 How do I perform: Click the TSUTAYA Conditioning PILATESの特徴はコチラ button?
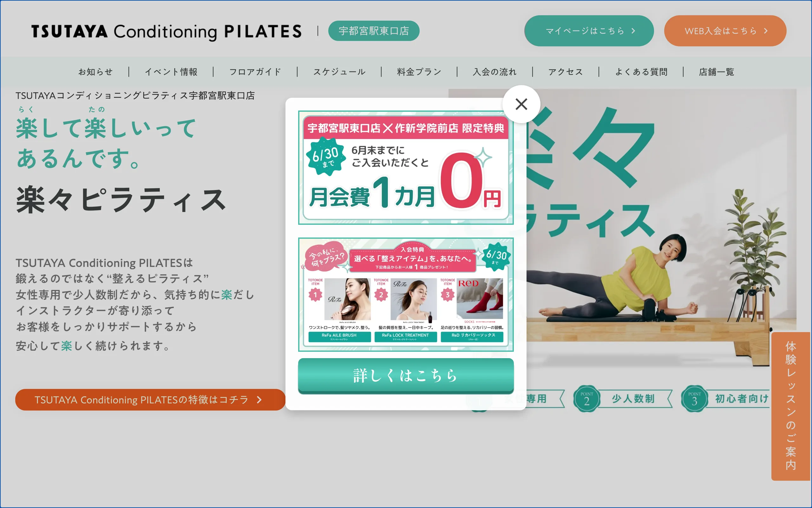tap(150, 400)
